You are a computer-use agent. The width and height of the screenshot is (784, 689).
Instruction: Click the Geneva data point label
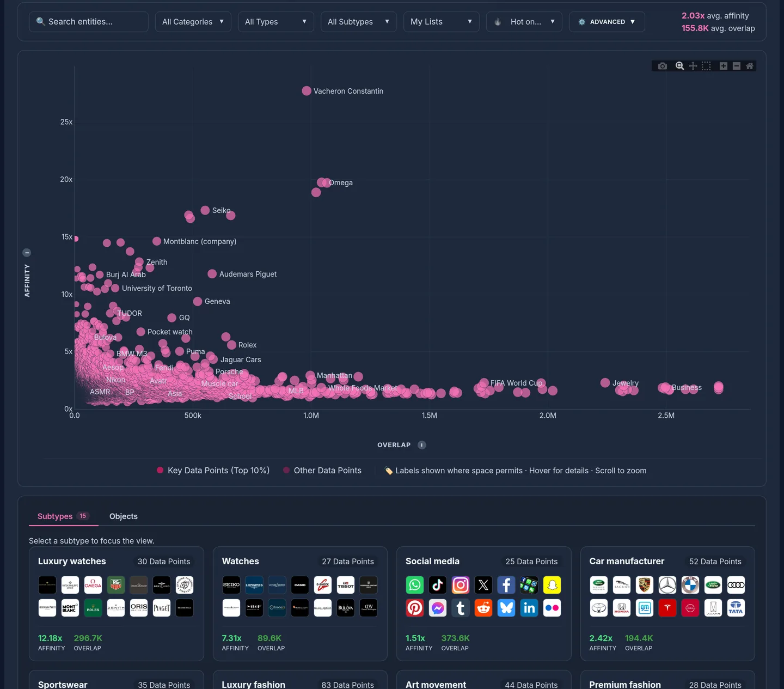[217, 301]
